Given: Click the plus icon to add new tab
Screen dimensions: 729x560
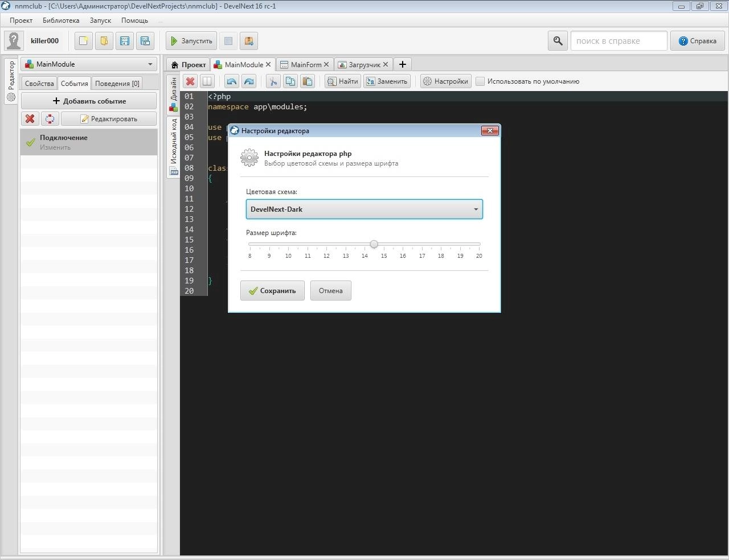Looking at the screenshot, I should (402, 64).
